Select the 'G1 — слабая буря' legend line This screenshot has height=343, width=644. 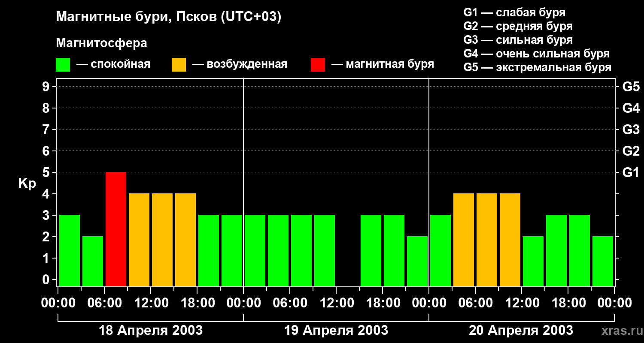click(x=514, y=12)
